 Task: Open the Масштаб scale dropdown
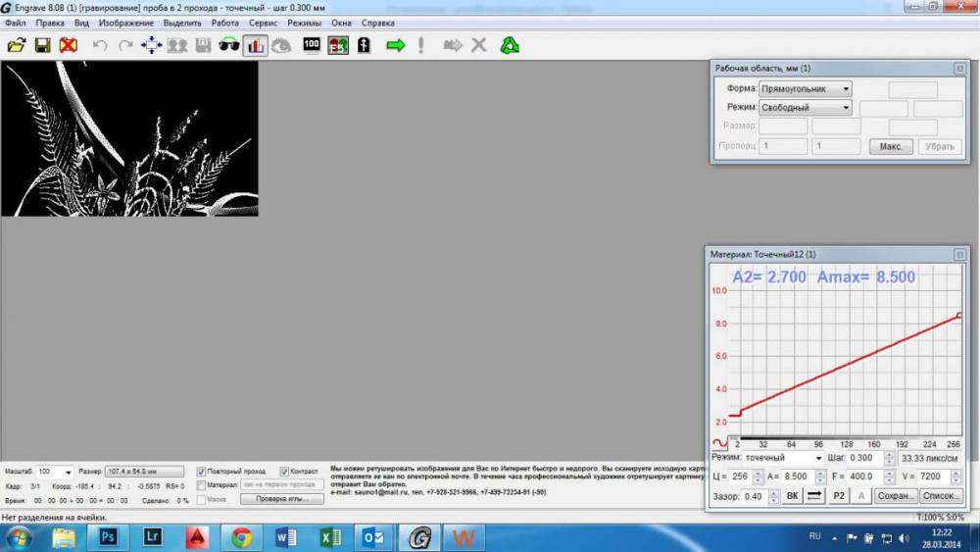(68, 472)
